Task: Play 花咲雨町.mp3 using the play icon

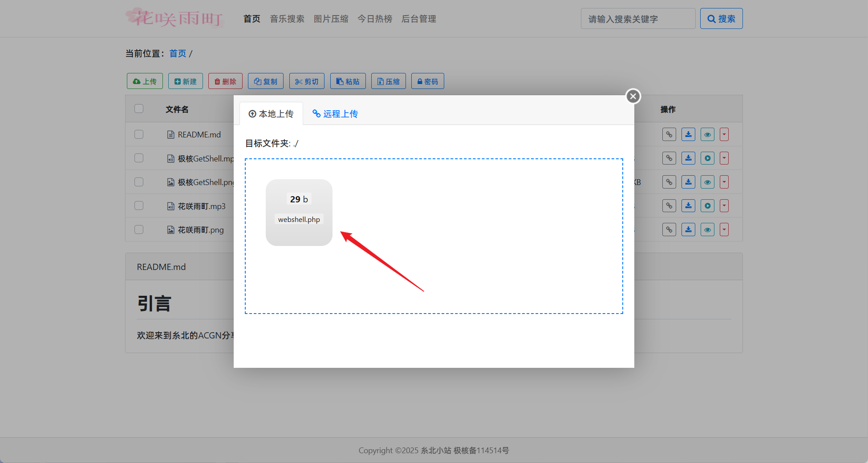Action: coord(707,206)
